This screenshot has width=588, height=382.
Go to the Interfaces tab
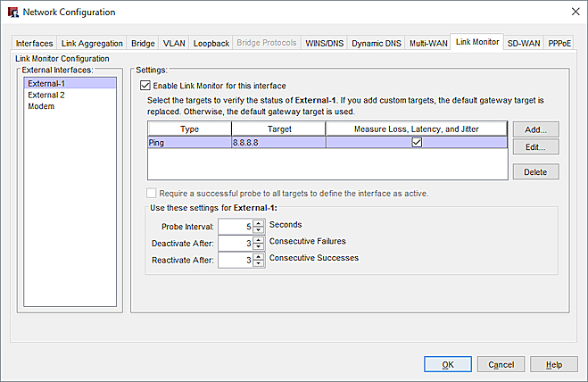[35, 42]
